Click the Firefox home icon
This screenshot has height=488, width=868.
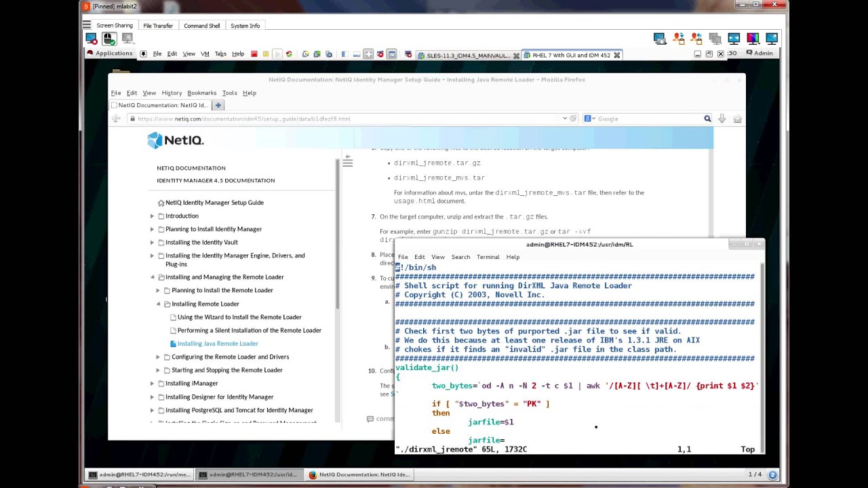pos(737,119)
